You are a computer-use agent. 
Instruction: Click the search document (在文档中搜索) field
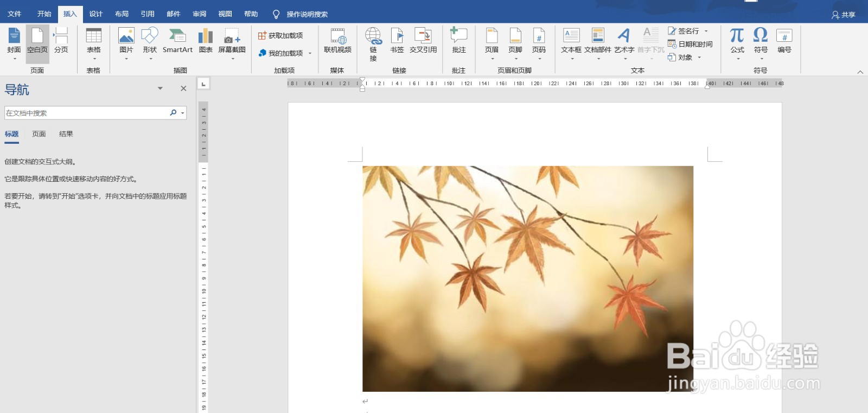(87, 113)
